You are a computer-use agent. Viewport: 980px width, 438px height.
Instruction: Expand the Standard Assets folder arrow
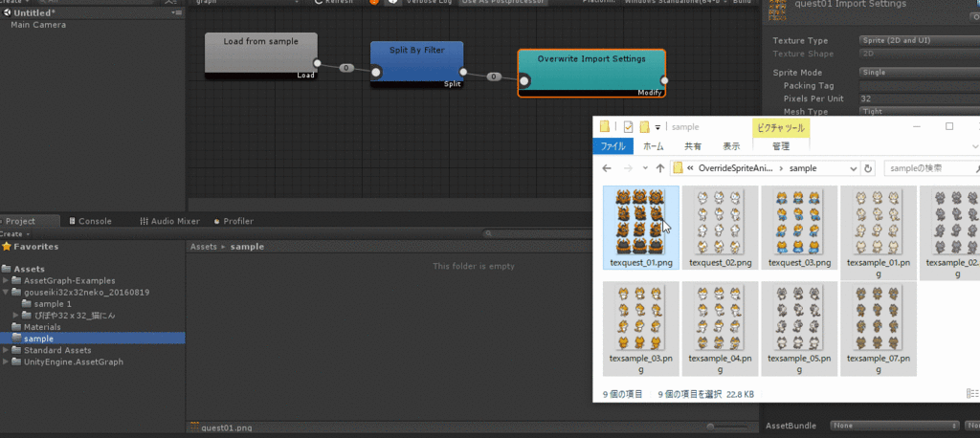click(6, 350)
